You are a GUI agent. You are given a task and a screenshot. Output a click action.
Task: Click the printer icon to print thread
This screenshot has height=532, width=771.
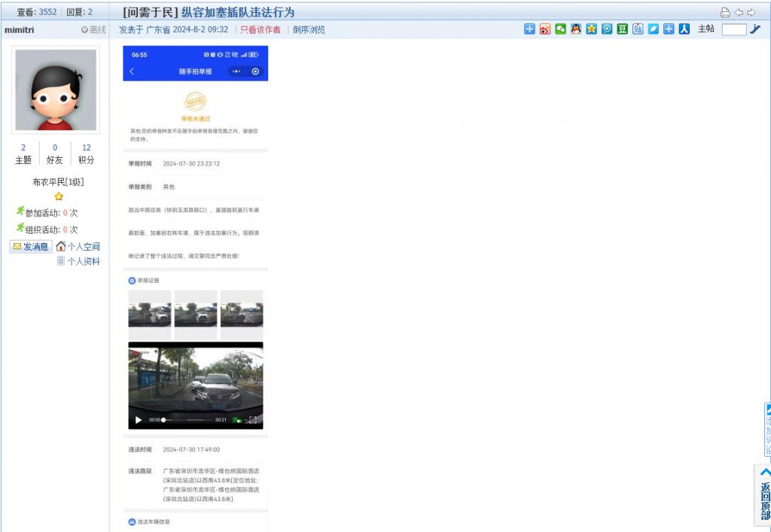[x=725, y=13]
